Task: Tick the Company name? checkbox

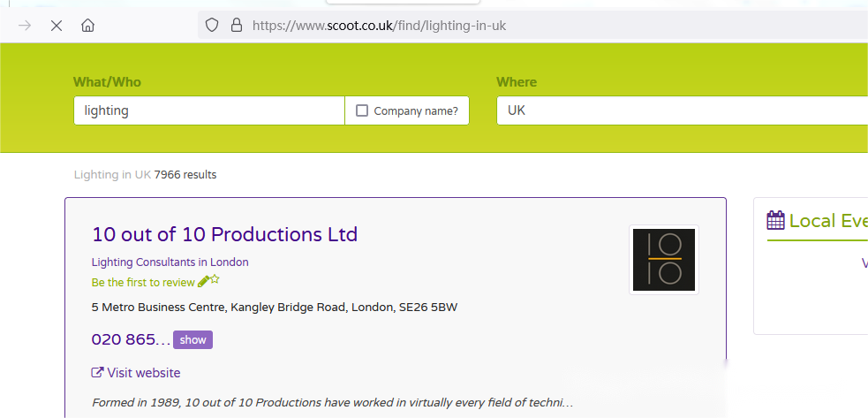Action: tap(362, 110)
